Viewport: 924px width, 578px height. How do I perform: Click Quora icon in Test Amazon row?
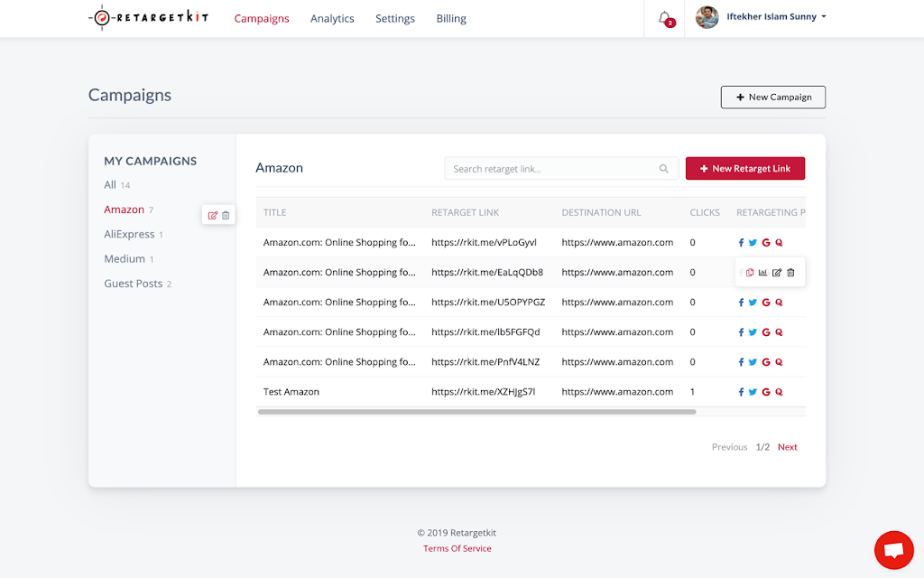(779, 392)
